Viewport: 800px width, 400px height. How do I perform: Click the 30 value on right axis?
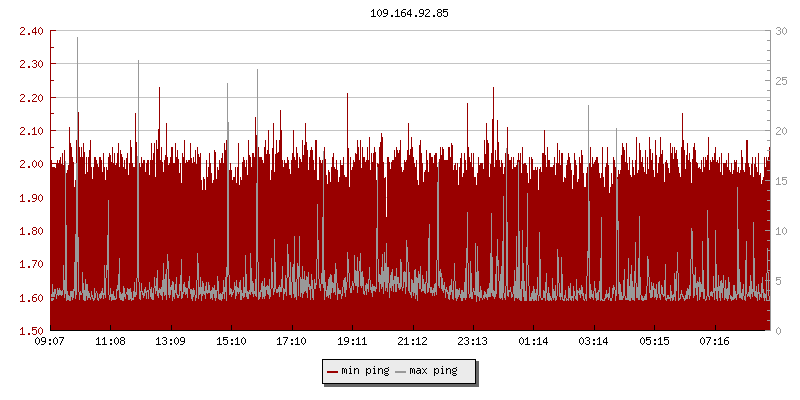pos(780,31)
